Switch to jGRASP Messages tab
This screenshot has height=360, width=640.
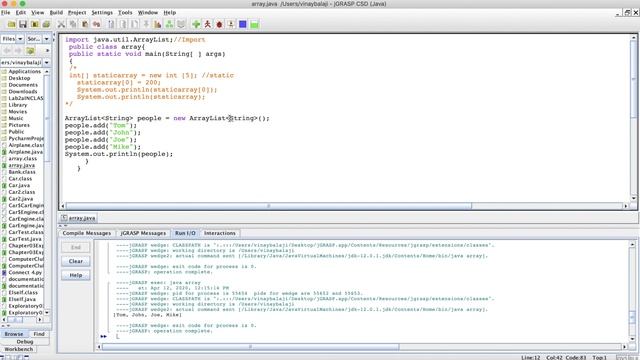pyautogui.click(x=143, y=233)
